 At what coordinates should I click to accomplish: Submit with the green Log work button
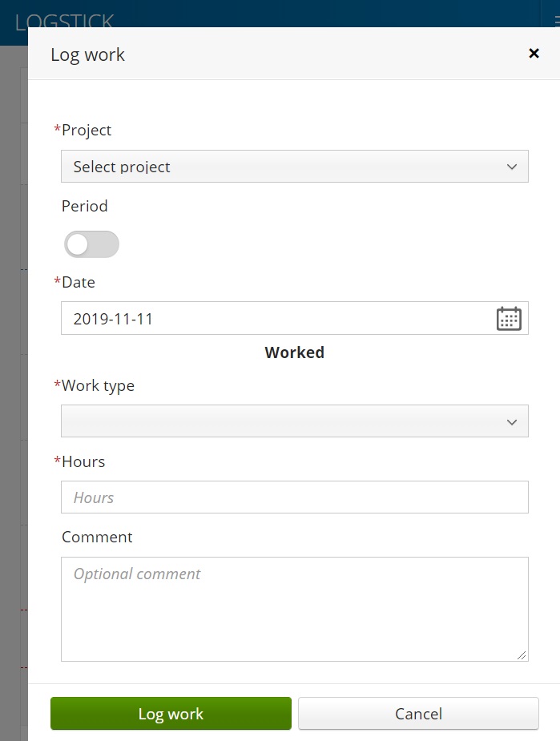coord(171,714)
